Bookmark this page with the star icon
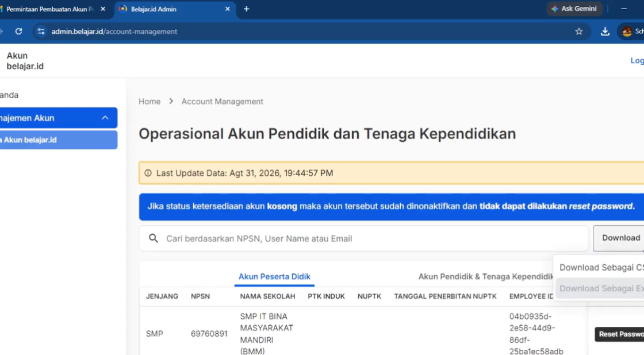This screenshot has width=644, height=355. [x=578, y=31]
